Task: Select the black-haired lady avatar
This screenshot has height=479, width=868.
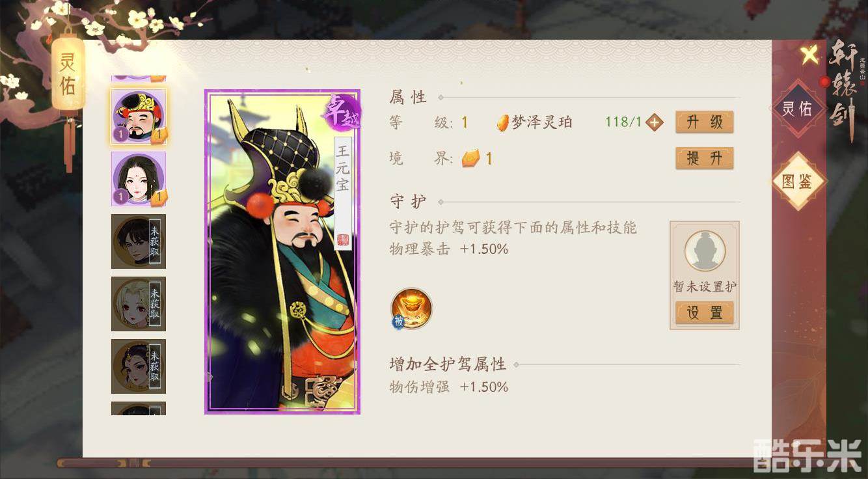Action: [138, 179]
